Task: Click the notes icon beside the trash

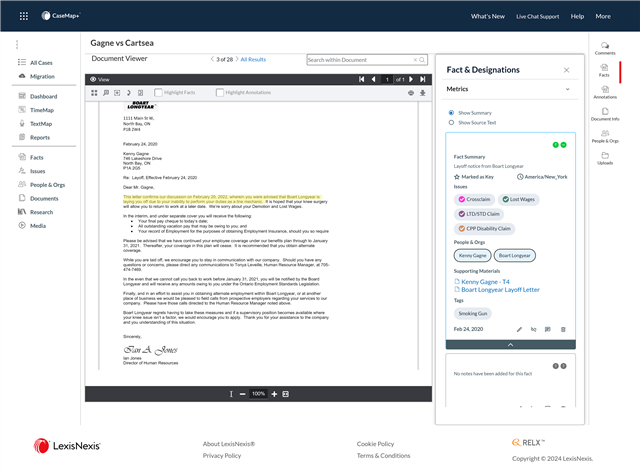Action: 548,329
